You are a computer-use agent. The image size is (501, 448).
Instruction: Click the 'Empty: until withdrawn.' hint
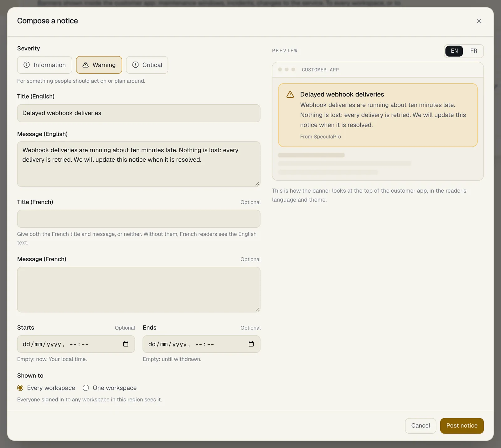[x=172, y=359]
